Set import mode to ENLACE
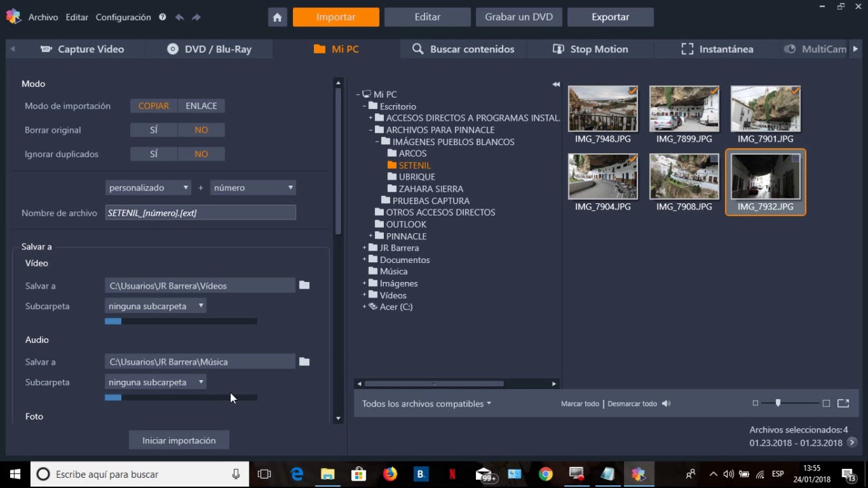The image size is (868, 488). [x=201, y=106]
